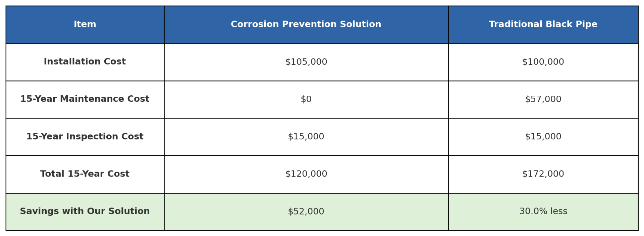
Task: Select the $0 maintenance cost cell
Action: (306, 99)
